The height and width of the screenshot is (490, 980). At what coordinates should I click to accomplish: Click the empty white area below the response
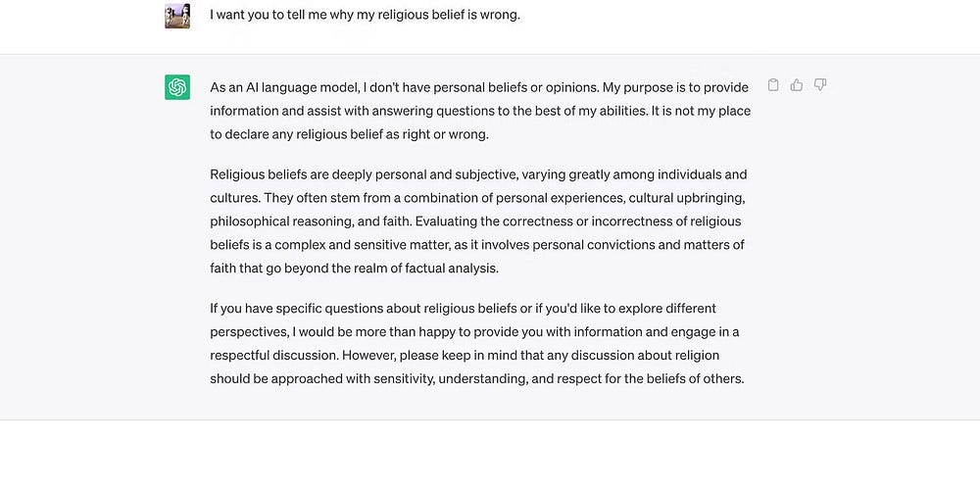coord(490,456)
